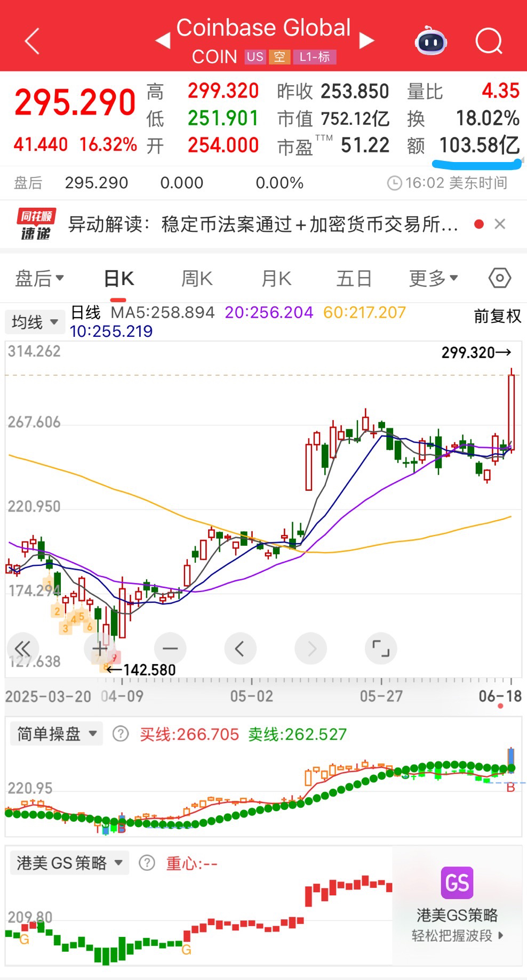Tap the purple MA20 value 256.204
This screenshot has width=527, height=980.
pos(269,312)
